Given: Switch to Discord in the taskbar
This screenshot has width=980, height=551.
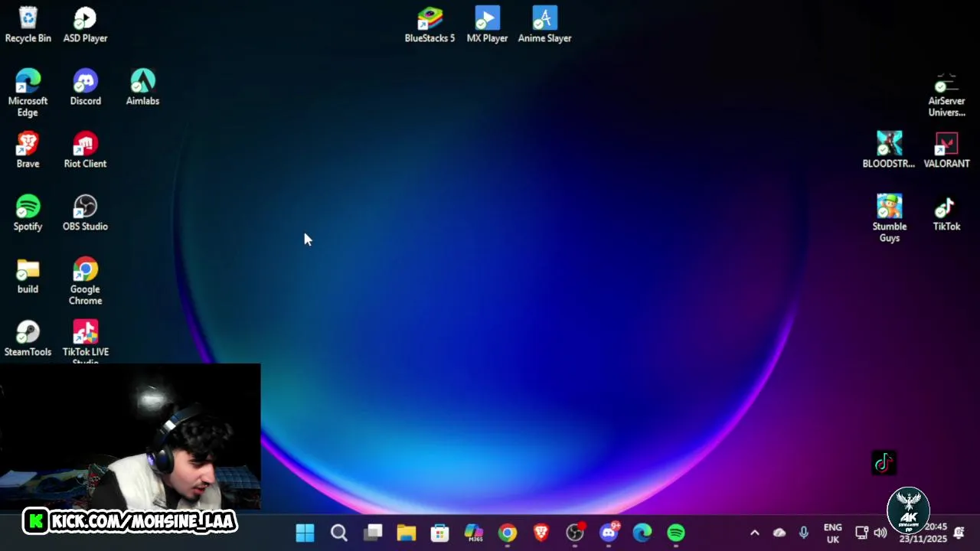Looking at the screenshot, I should click(609, 533).
